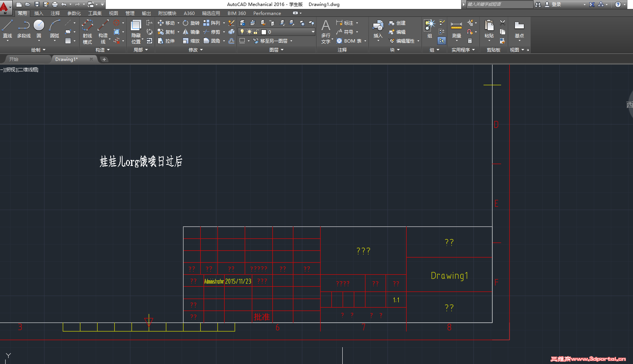The image size is (633, 364).
Task: Select the 圆 (Circle) tool
Action: 39,29
